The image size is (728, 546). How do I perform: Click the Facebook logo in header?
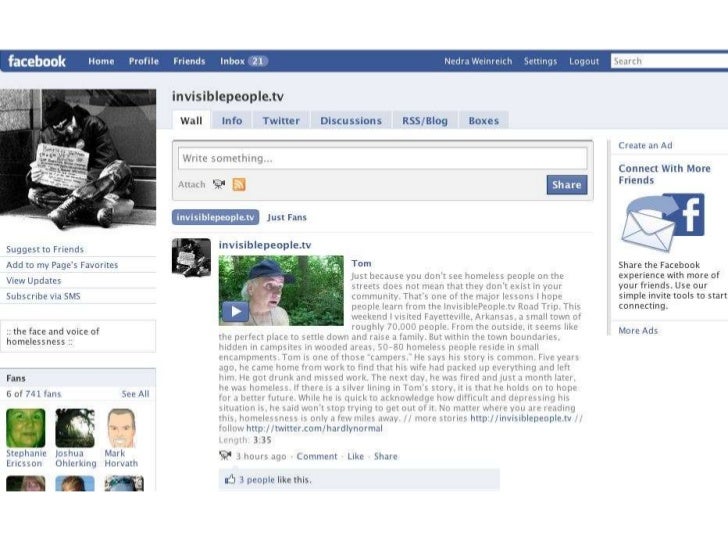[37, 61]
